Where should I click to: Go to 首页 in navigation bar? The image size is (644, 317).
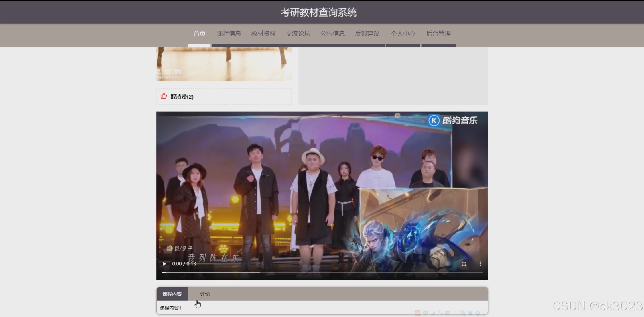coord(199,34)
